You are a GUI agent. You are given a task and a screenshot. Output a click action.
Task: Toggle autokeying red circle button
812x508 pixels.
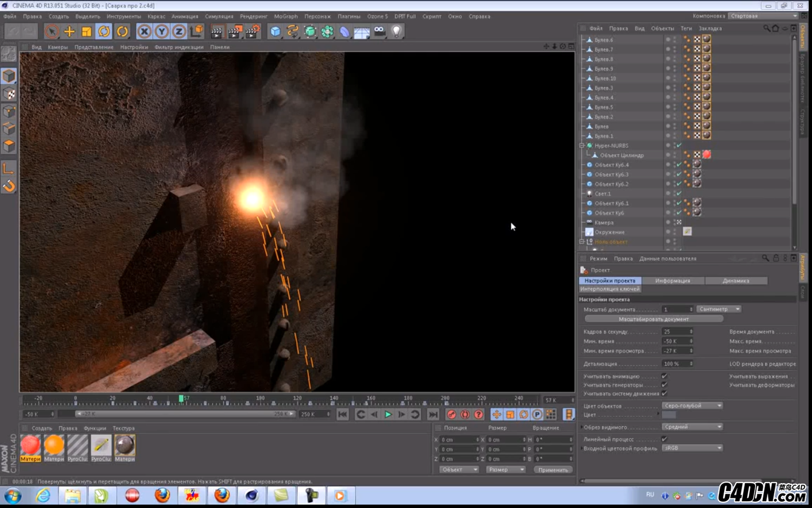[465, 414]
